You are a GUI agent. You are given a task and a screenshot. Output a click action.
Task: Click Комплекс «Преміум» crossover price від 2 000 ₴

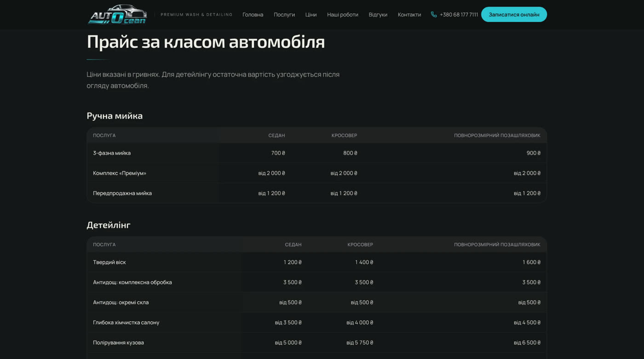344,173
